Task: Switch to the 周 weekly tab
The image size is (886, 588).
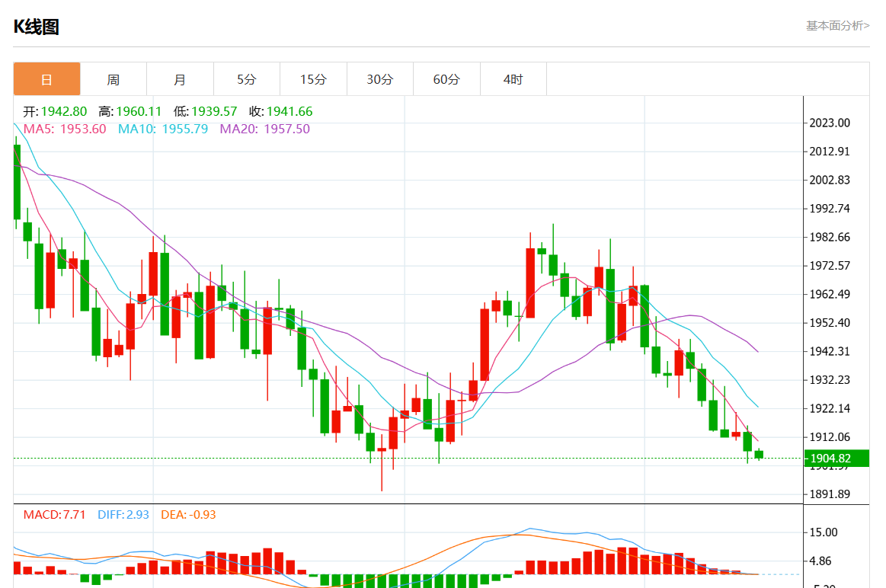Action: [x=114, y=79]
